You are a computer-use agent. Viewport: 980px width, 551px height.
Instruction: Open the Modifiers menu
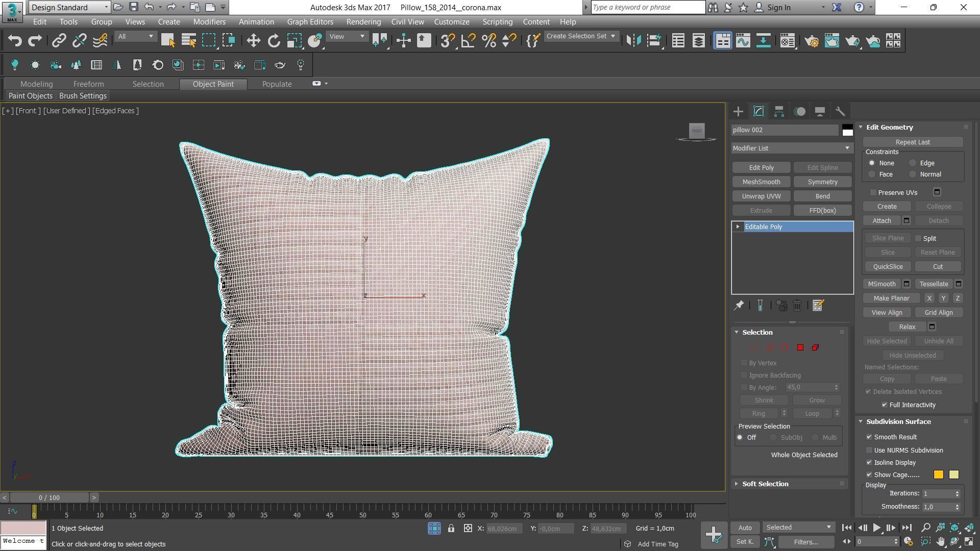pos(209,22)
